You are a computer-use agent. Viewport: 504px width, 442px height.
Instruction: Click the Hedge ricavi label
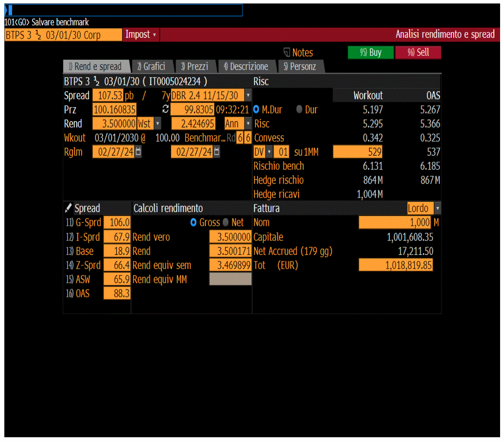pyautogui.click(x=276, y=194)
